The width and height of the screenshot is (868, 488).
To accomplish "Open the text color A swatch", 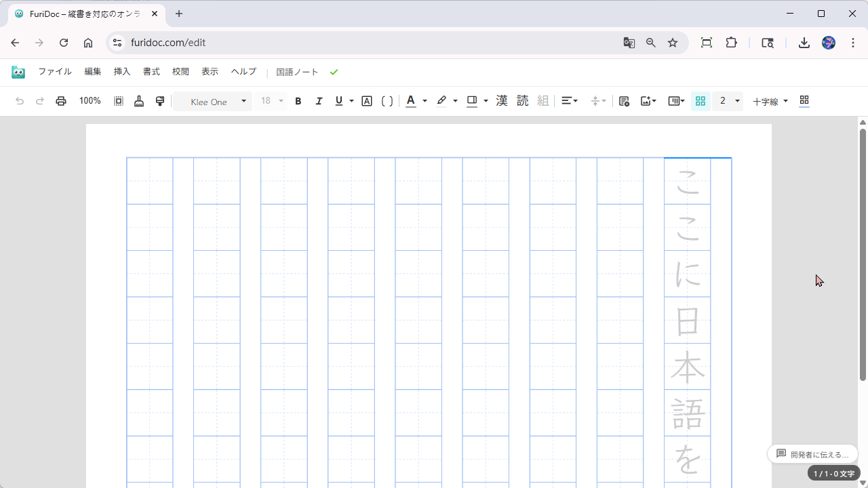I will click(411, 101).
